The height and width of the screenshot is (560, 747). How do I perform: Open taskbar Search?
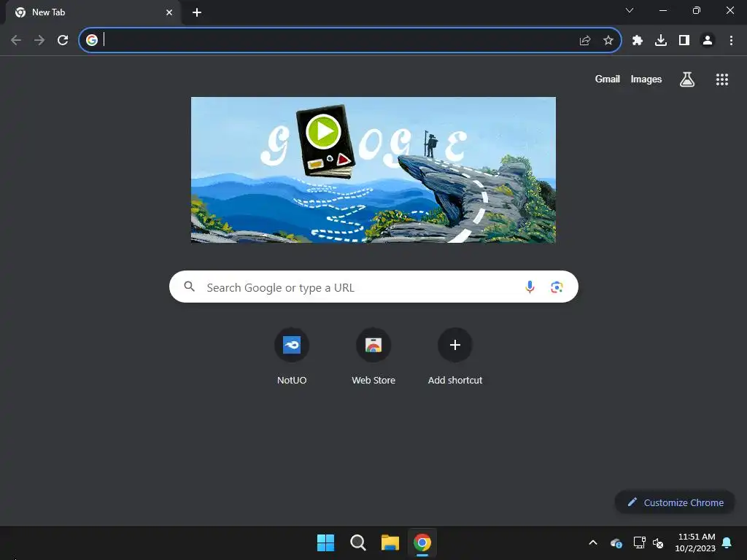[357, 542]
